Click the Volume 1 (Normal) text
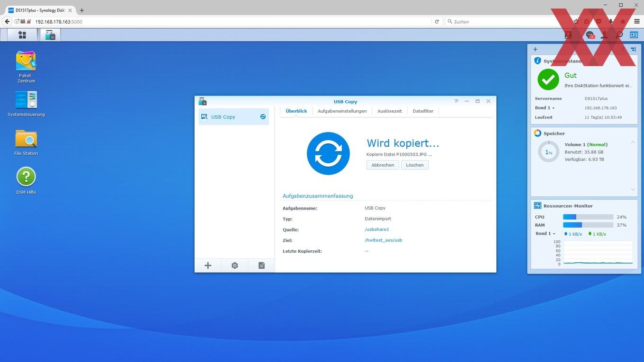This screenshot has height=362, width=644. (586, 144)
